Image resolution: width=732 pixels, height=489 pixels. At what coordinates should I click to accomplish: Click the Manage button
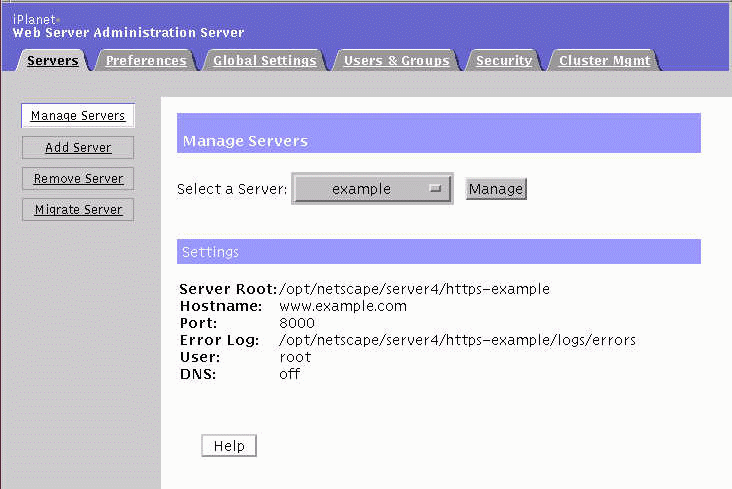point(496,189)
